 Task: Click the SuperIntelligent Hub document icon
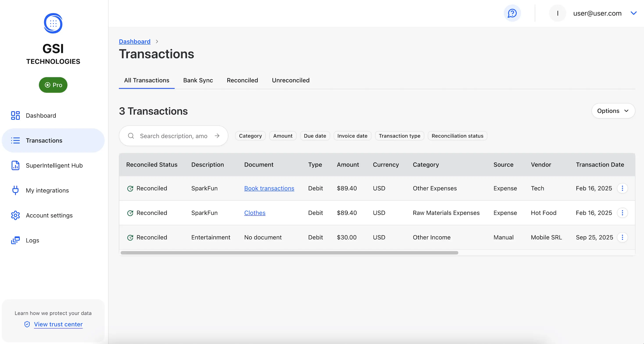[x=15, y=165]
